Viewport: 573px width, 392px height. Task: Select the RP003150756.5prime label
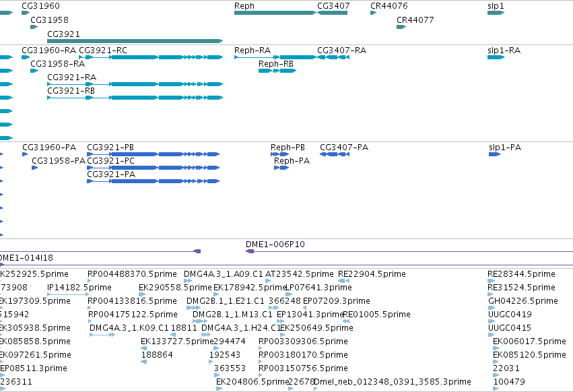click(303, 368)
